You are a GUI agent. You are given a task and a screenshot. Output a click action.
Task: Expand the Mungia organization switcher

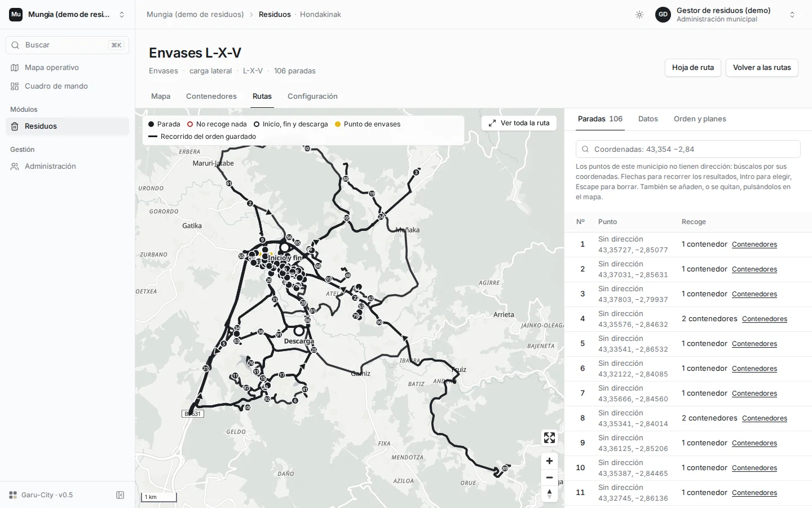click(67, 15)
